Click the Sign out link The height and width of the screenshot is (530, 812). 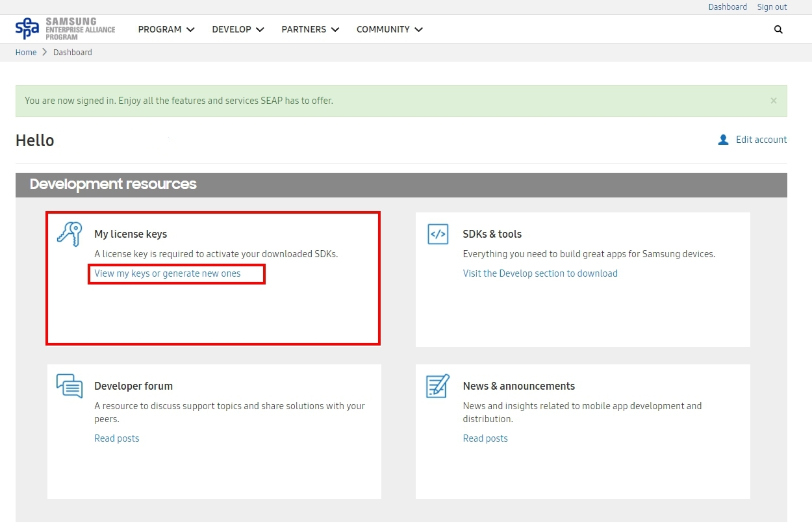coord(772,7)
